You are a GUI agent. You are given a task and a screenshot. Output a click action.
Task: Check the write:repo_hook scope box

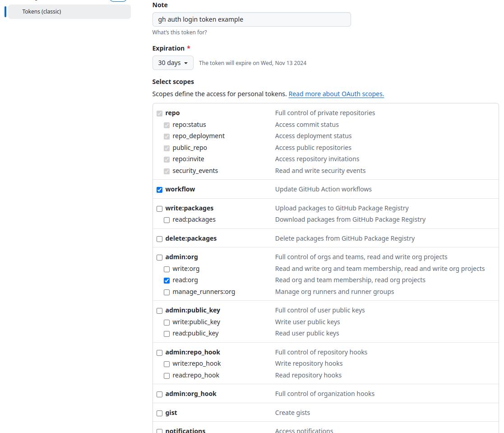[x=167, y=364]
